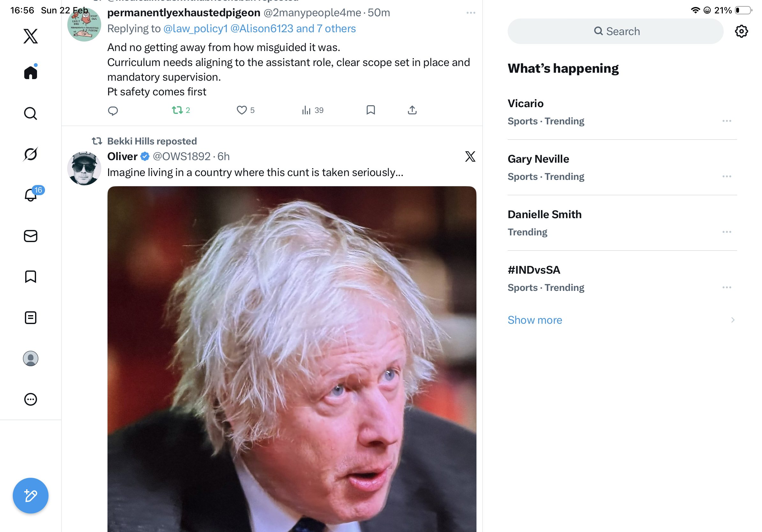Image resolution: width=762 pixels, height=532 pixels.
Task: Open the @law_policy1 mention link
Action: tap(196, 29)
